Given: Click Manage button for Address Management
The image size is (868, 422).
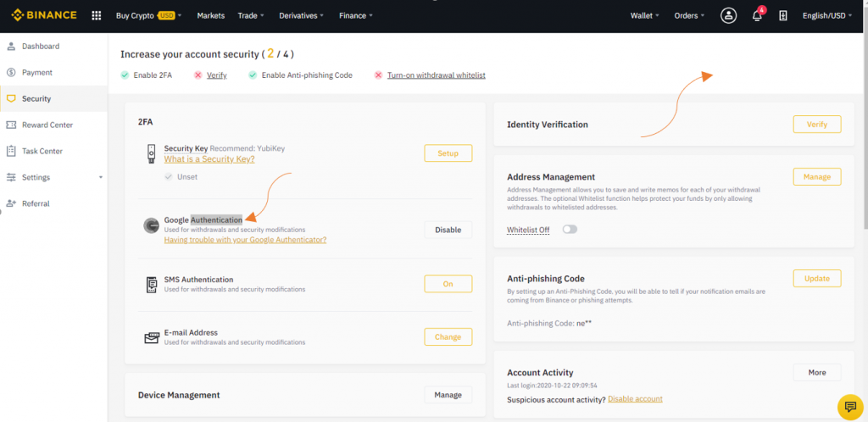Looking at the screenshot, I should click(817, 177).
